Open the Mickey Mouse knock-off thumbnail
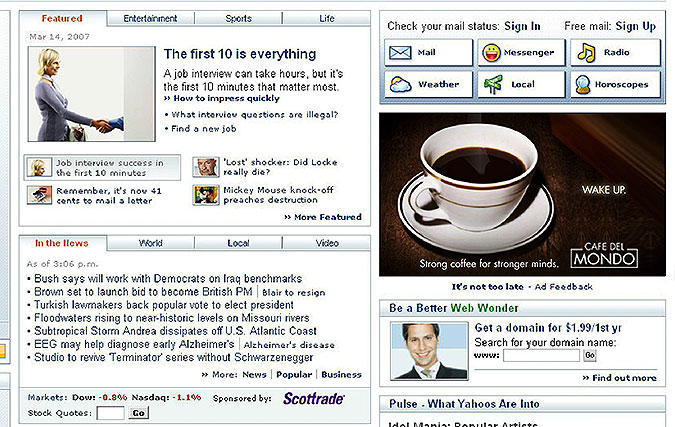Screen dimensions: 675x427 click(205, 195)
